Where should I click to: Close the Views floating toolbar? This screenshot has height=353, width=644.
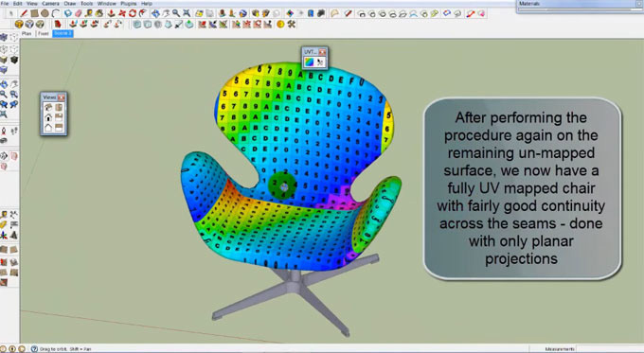(62, 97)
